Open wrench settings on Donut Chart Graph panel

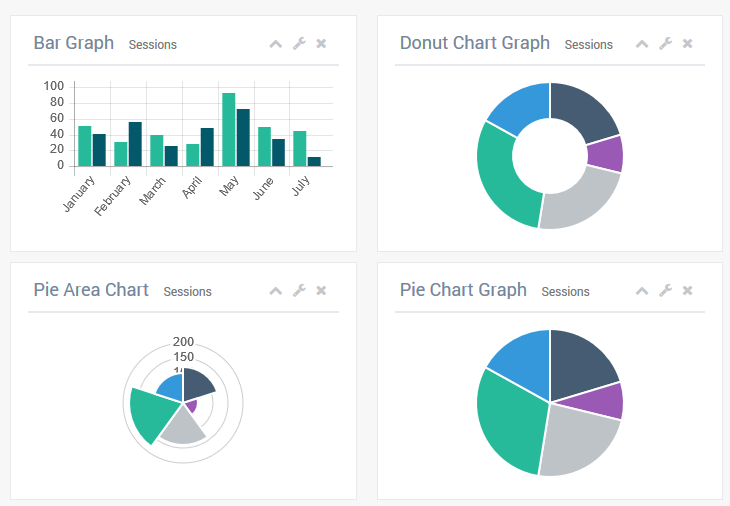[665, 44]
